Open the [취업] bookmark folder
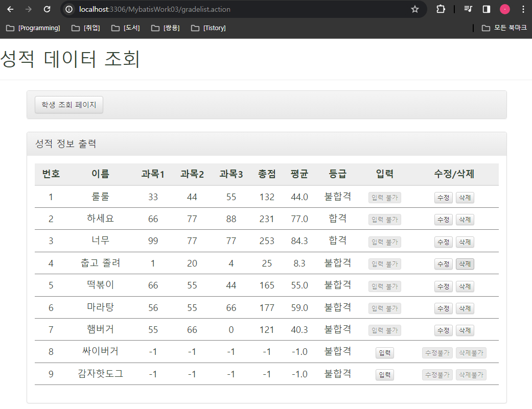This screenshot has width=532, height=409. tap(85, 28)
